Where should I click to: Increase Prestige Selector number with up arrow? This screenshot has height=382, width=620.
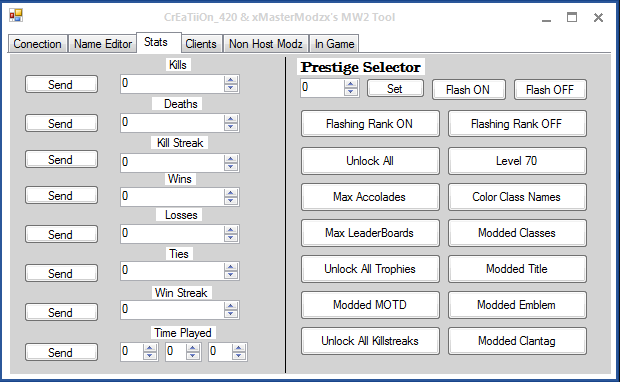(x=350, y=83)
